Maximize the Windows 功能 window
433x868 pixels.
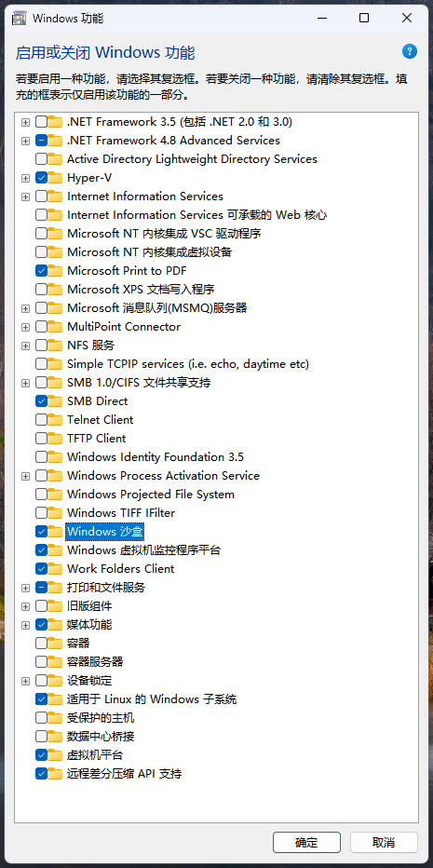point(364,19)
